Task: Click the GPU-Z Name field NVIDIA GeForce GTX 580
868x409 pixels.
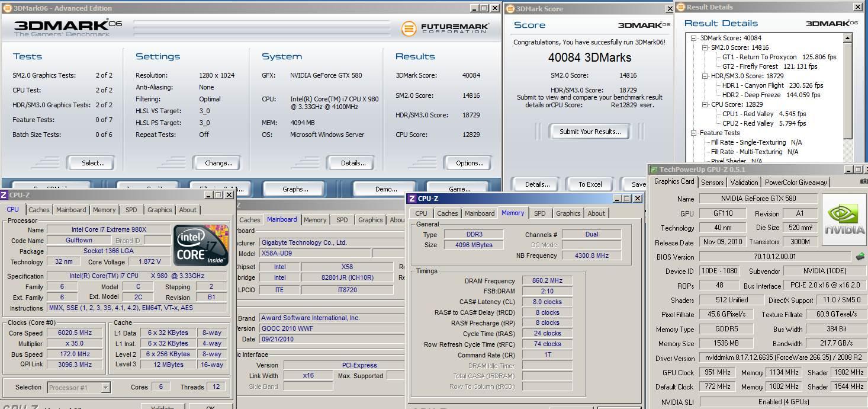Action: click(758, 199)
